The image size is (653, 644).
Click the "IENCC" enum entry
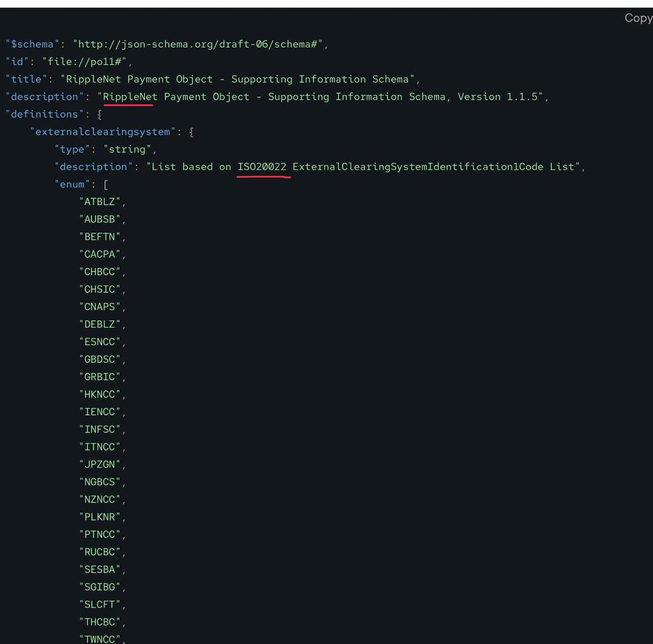[100, 412]
